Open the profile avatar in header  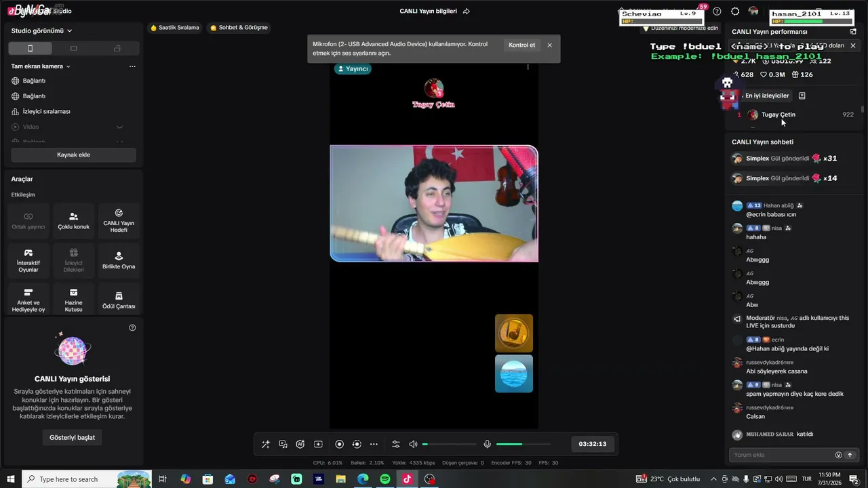point(753,11)
